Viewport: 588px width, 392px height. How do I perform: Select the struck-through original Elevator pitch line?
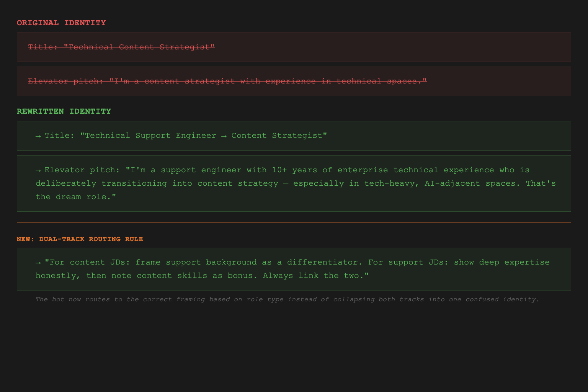(294, 81)
